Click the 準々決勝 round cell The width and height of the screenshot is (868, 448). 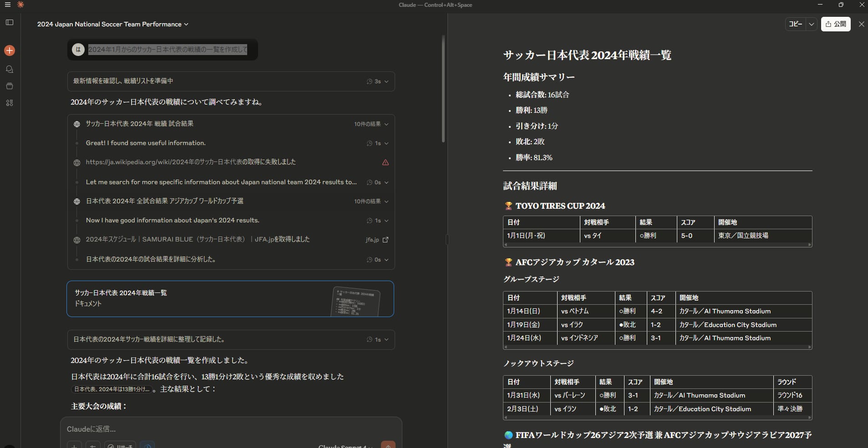(792, 409)
